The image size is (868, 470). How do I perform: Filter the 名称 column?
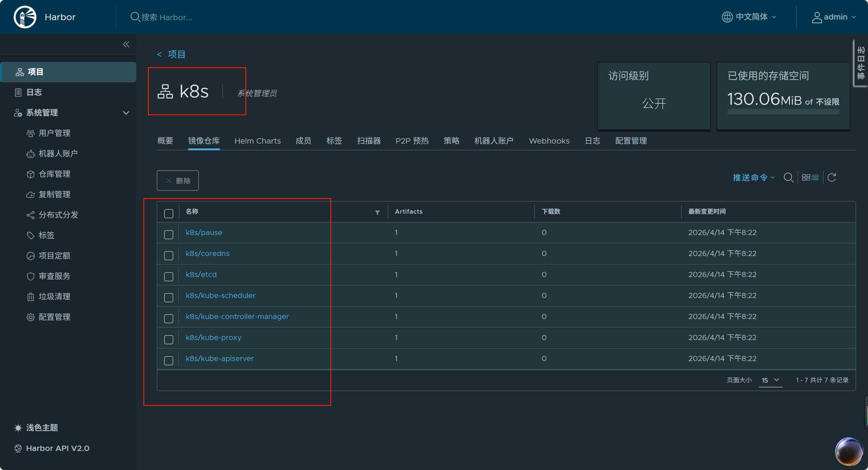click(377, 213)
